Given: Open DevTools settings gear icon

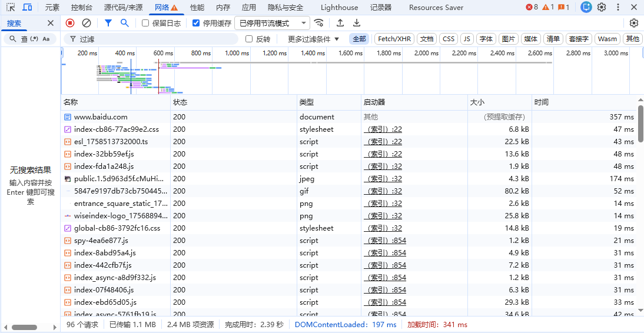Looking at the screenshot, I should click(x=602, y=7).
